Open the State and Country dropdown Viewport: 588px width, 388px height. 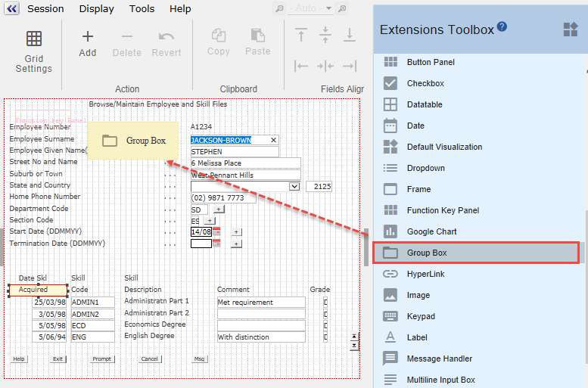[294, 186]
